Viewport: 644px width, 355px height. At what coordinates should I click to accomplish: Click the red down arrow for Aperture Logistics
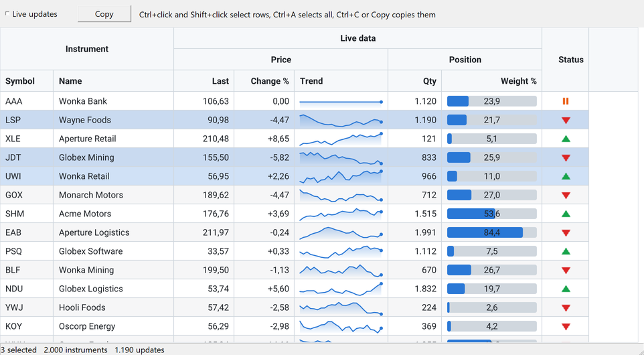(566, 233)
